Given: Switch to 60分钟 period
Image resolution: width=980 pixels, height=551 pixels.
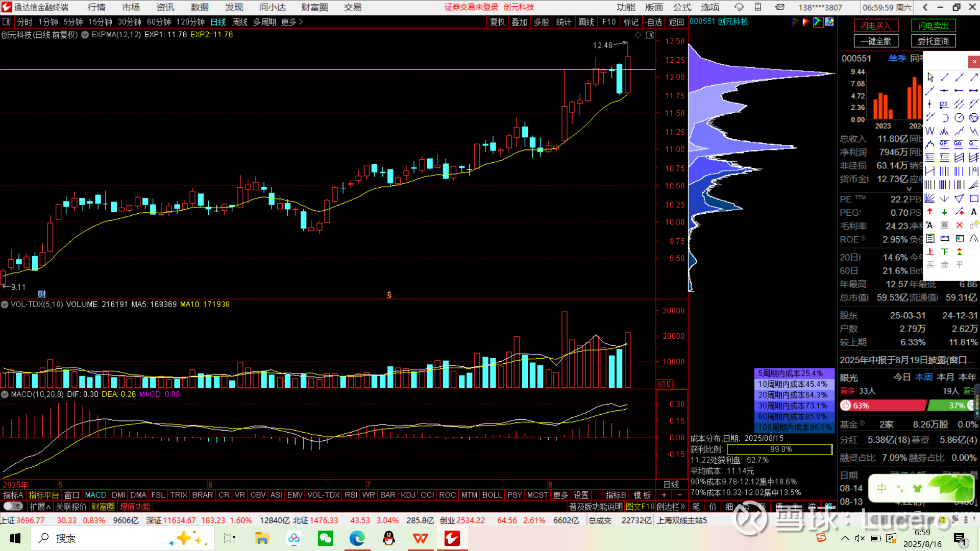Looking at the screenshot, I should pos(159,22).
